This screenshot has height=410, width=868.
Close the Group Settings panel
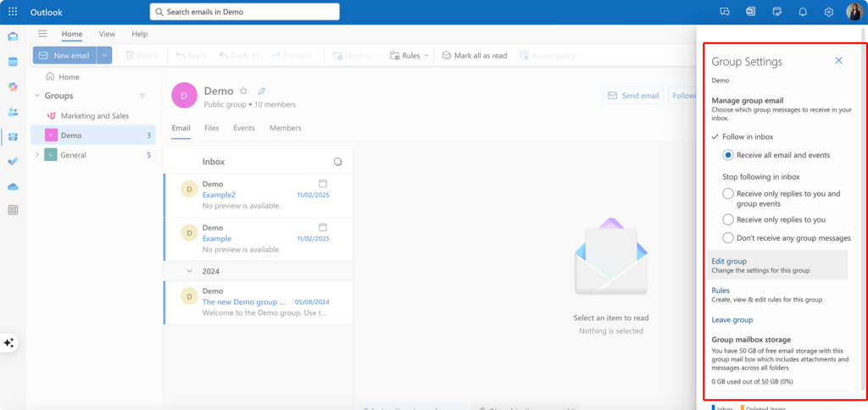click(x=838, y=61)
